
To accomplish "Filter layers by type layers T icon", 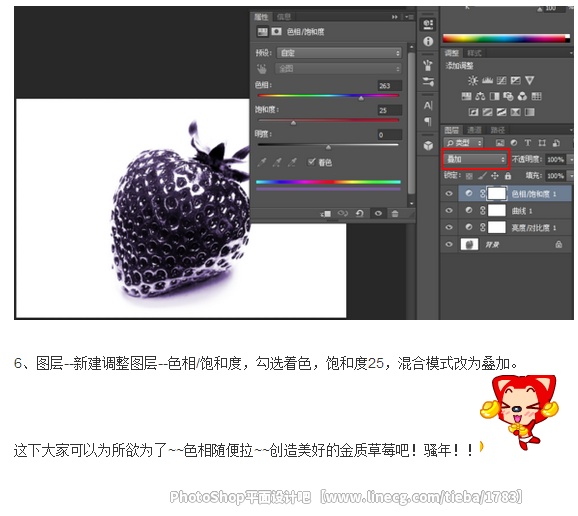I will pyautogui.click(x=528, y=143).
